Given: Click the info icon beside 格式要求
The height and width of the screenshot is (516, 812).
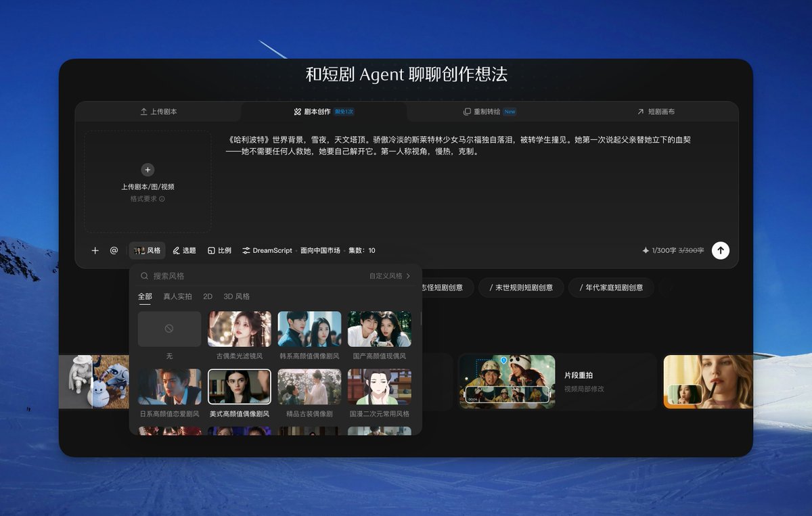Looking at the screenshot, I should (162, 199).
